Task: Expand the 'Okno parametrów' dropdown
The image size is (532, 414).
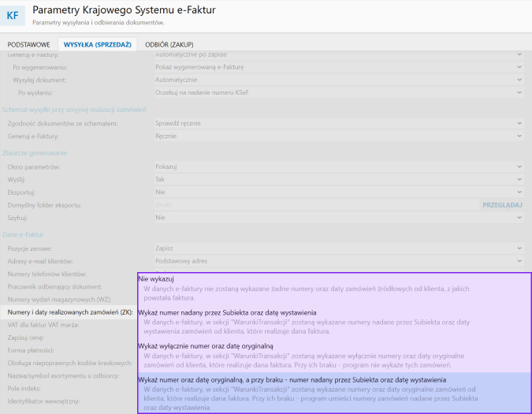Action: coord(339,167)
